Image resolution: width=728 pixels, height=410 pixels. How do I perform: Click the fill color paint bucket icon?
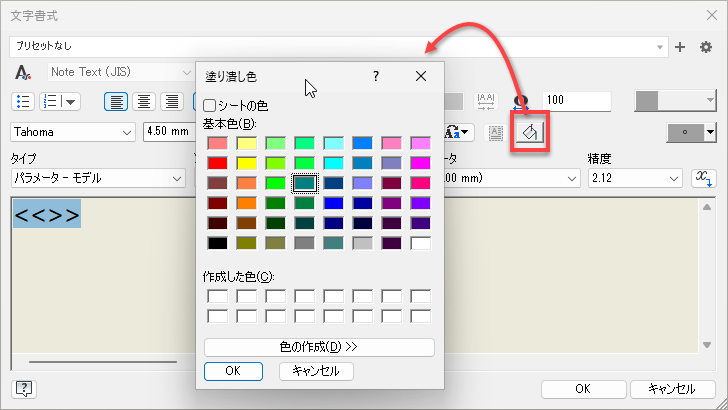point(527,132)
